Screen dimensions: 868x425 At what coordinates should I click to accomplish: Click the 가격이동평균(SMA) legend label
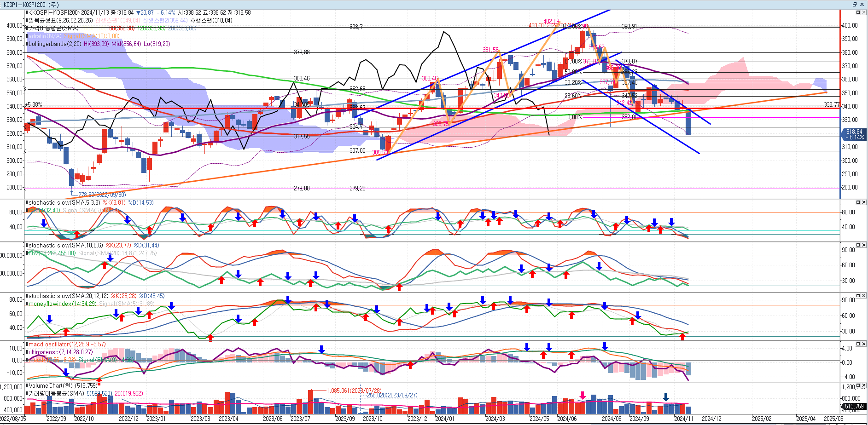pos(53,29)
